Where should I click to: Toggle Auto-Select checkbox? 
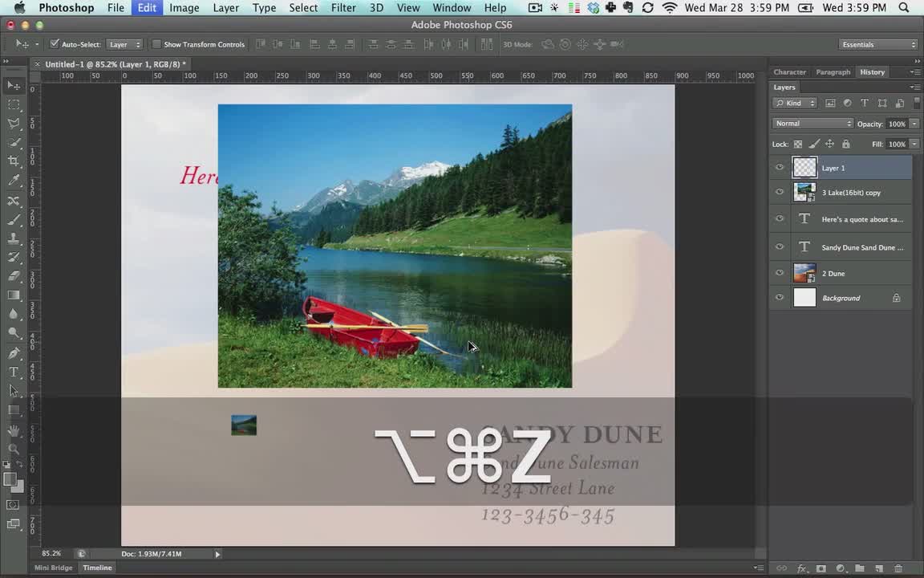click(x=55, y=43)
